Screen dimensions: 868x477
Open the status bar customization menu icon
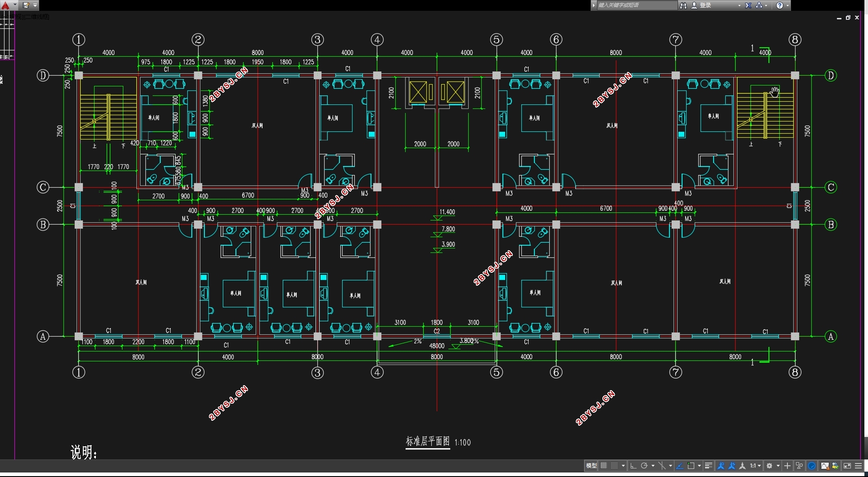(x=859, y=466)
